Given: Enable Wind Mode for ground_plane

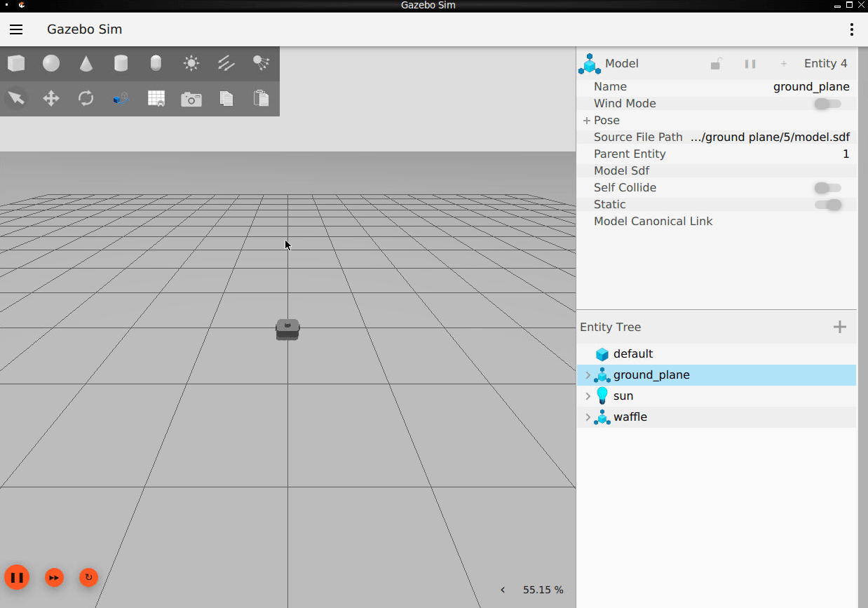Looking at the screenshot, I should (x=827, y=103).
